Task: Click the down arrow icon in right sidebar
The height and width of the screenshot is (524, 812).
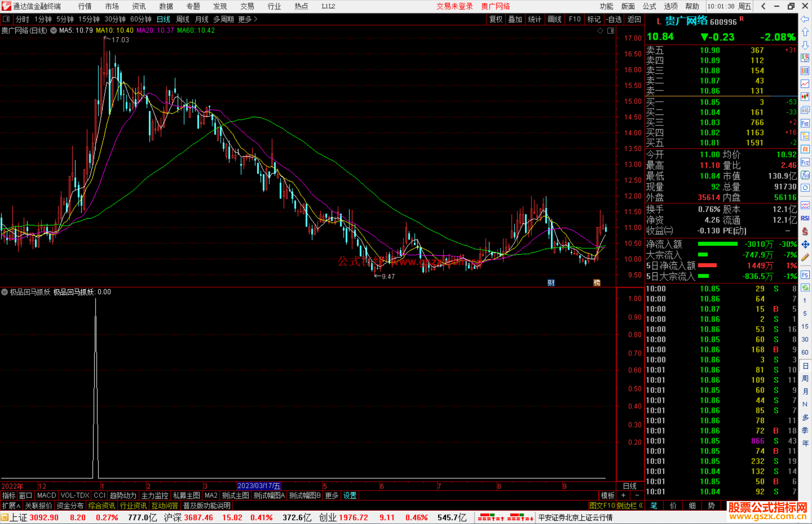Action: (805, 45)
